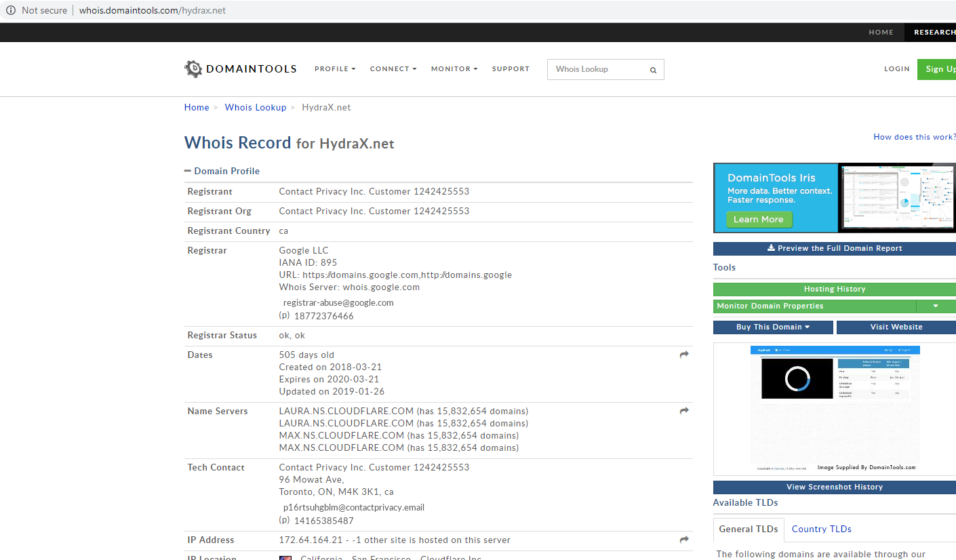Click the share arrow in the IP Address row
Image resolution: width=956 pixels, height=560 pixels.
click(683, 540)
